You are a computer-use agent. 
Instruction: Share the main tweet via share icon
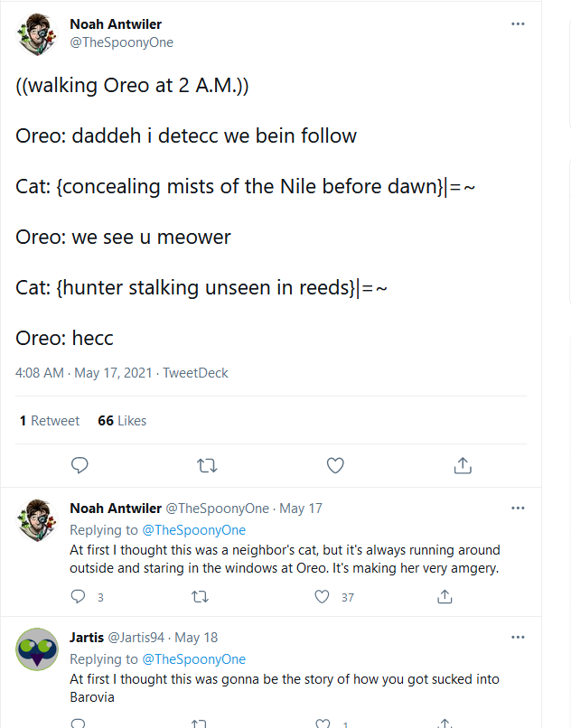tap(463, 465)
